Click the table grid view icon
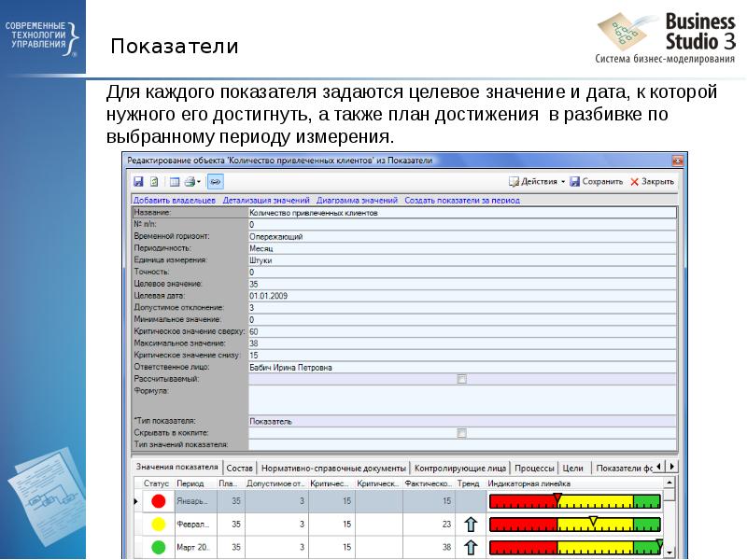The height and width of the screenshot is (560, 747). (x=175, y=181)
